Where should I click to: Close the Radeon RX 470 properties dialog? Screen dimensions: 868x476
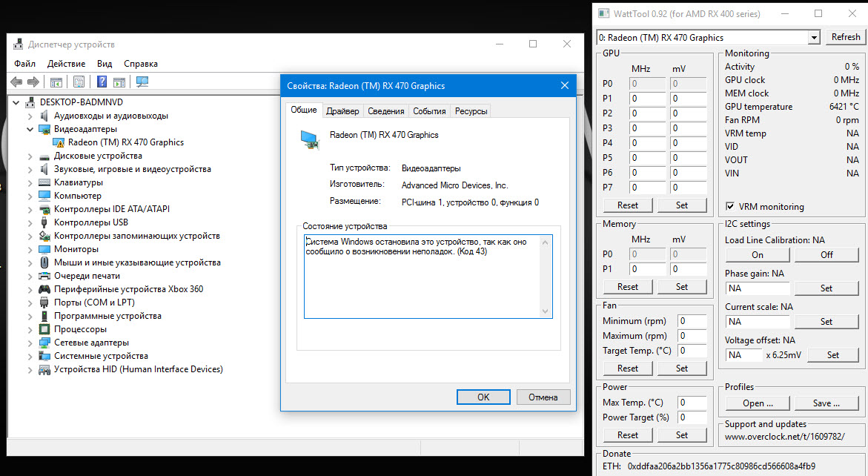point(565,86)
